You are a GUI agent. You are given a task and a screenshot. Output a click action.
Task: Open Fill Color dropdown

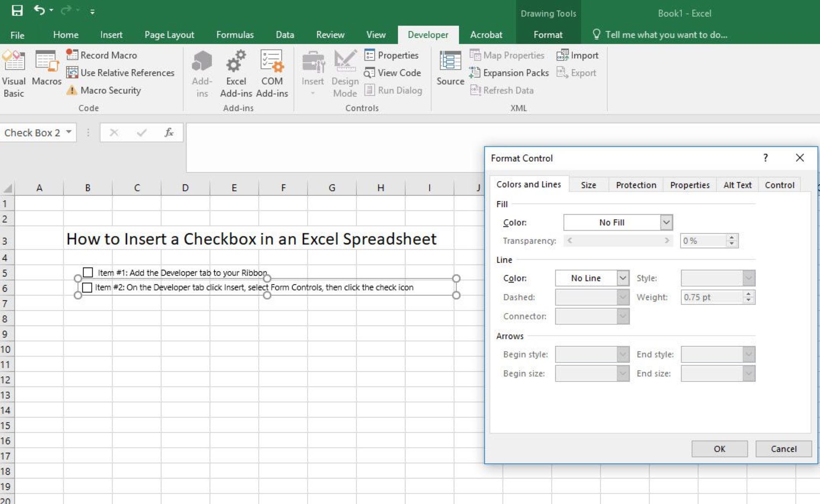point(667,222)
